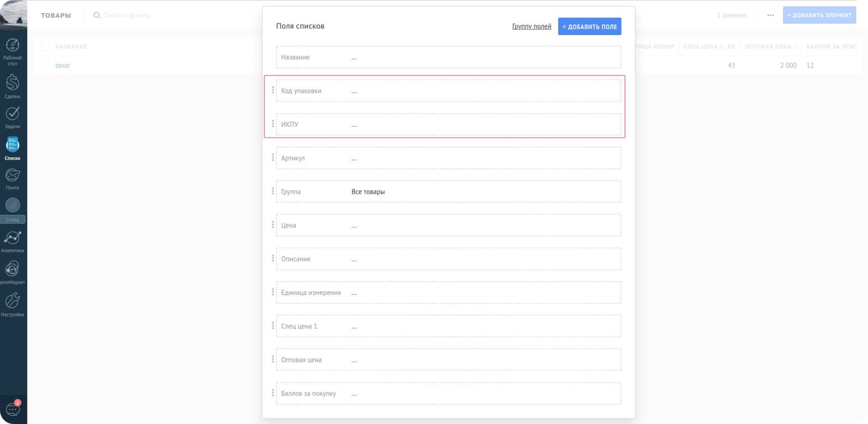Open Настройки wrench icon

tap(12, 304)
